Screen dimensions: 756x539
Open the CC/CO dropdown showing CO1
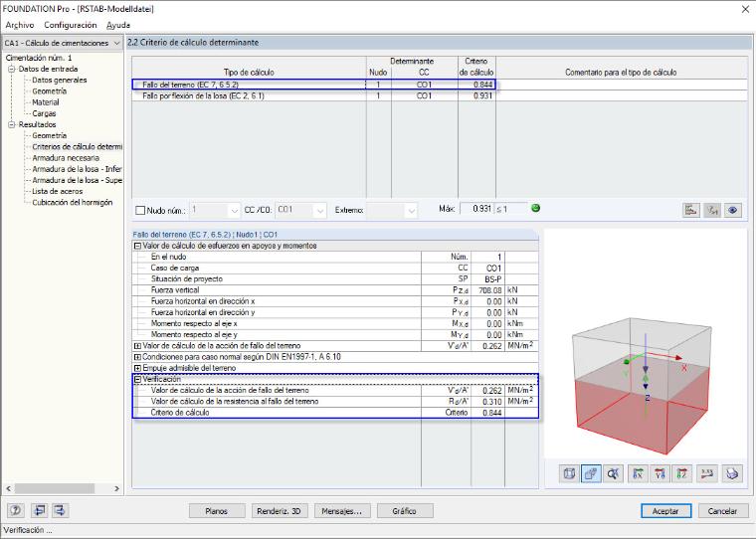(x=319, y=210)
